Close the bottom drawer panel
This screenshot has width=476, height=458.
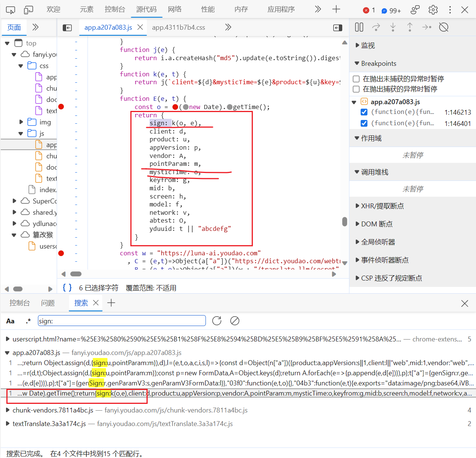(465, 303)
